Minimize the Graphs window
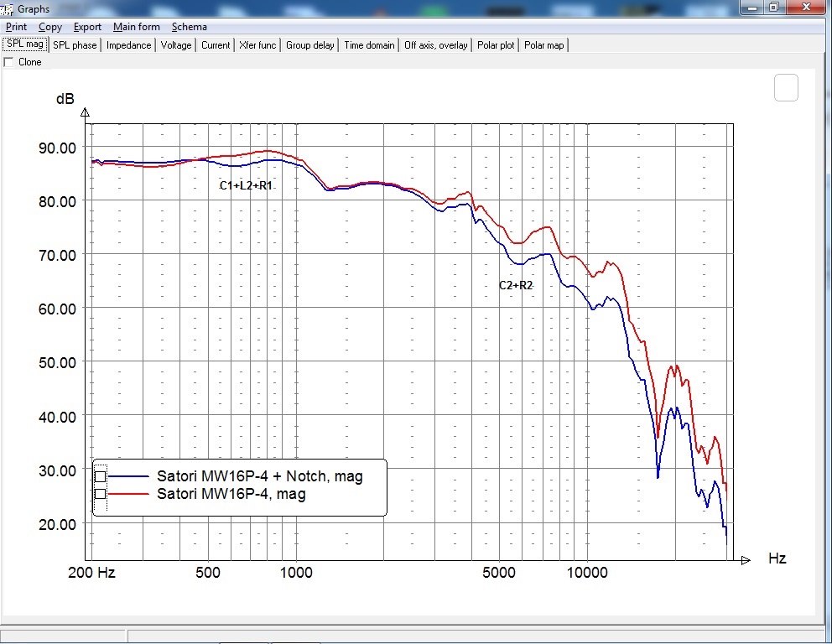Image resolution: width=832 pixels, height=644 pixels. 751,8
